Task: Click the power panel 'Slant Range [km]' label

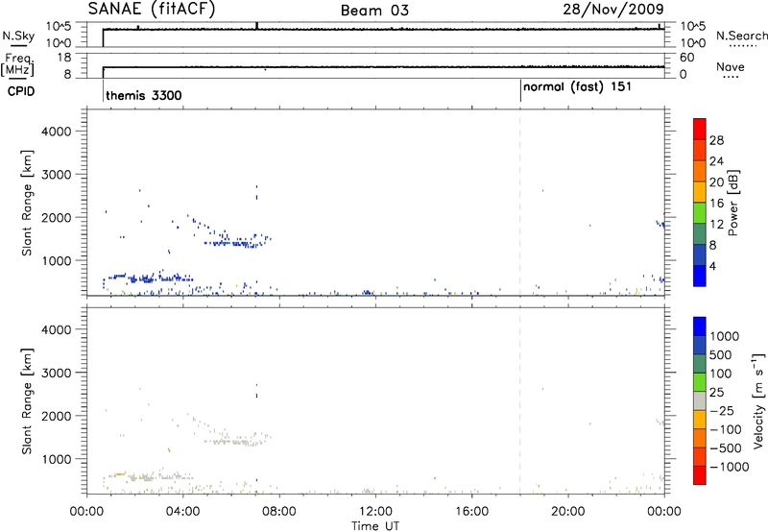Action: pyautogui.click(x=27, y=203)
